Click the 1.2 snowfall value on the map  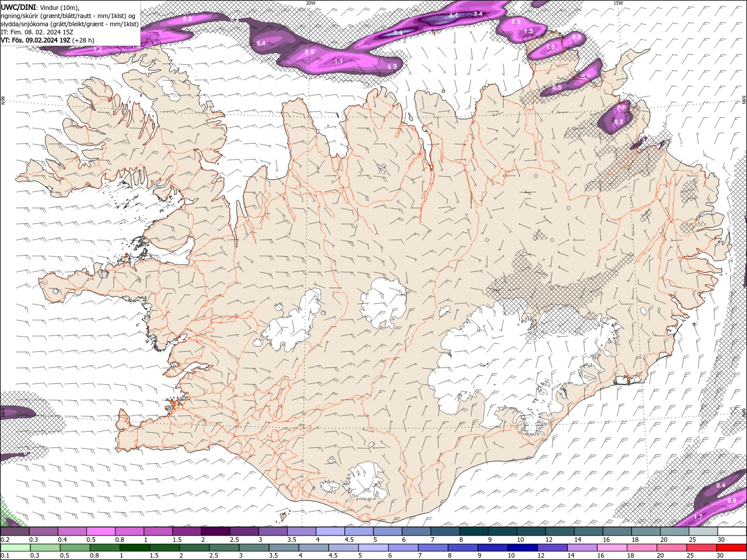coord(97,49)
